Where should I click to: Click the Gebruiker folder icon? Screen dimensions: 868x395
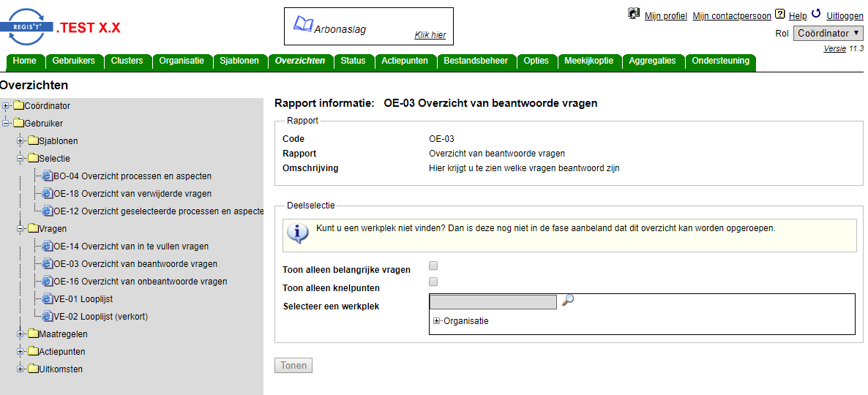(19, 124)
